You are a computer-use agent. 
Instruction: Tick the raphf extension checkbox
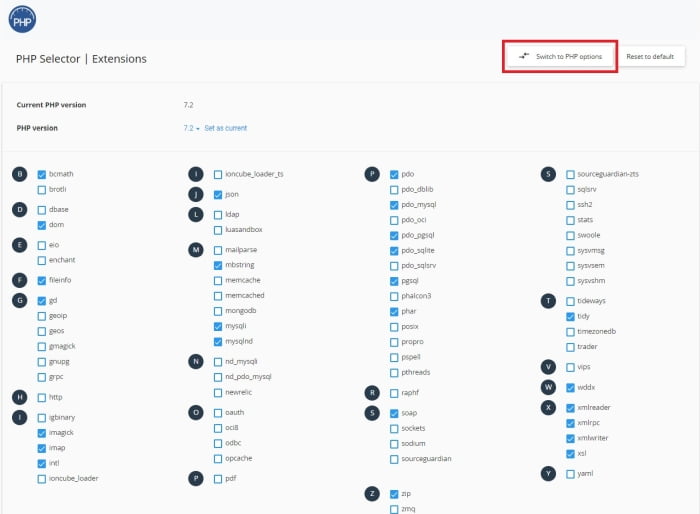(x=394, y=393)
